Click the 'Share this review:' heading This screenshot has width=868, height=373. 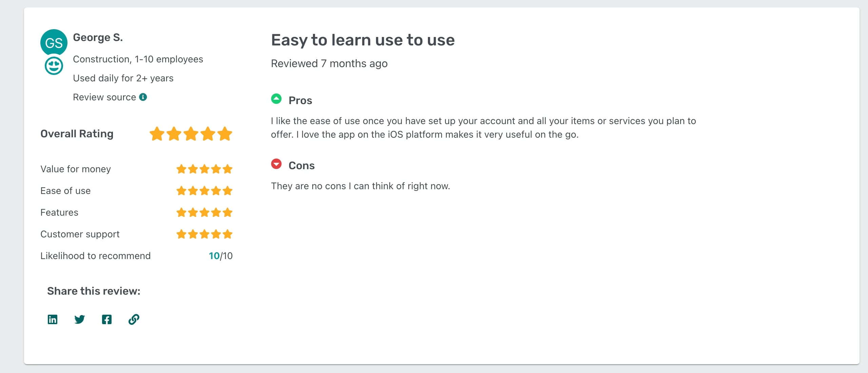pos(93,291)
